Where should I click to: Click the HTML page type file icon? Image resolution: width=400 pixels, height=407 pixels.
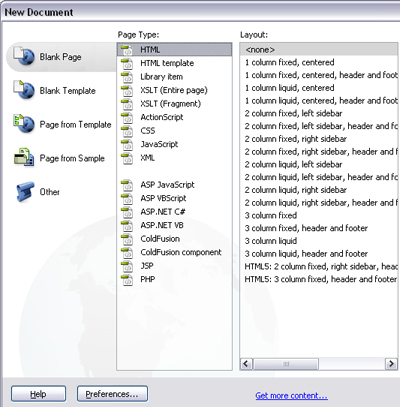127,50
